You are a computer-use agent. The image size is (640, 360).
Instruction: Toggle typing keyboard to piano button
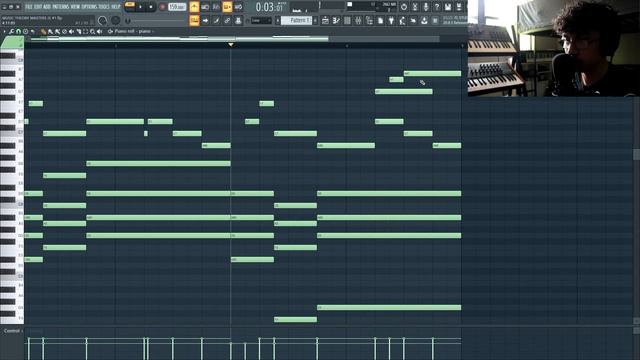click(194, 20)
